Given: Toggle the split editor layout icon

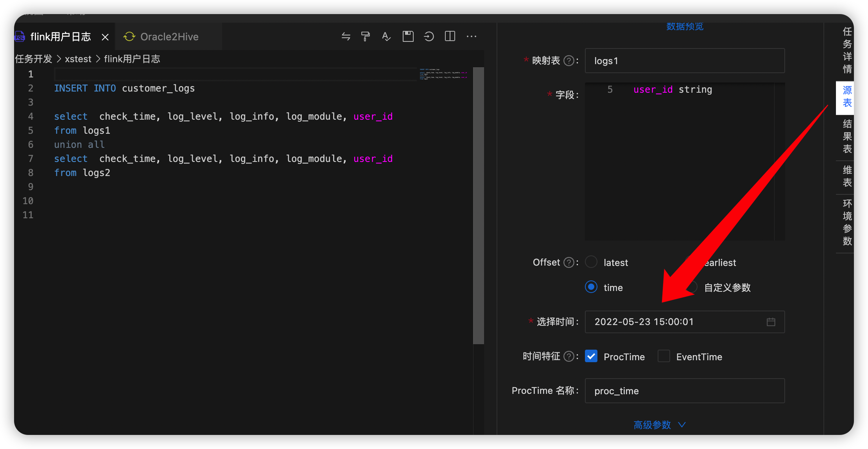Looking at the screenshot, I should (x=450, y=37).
